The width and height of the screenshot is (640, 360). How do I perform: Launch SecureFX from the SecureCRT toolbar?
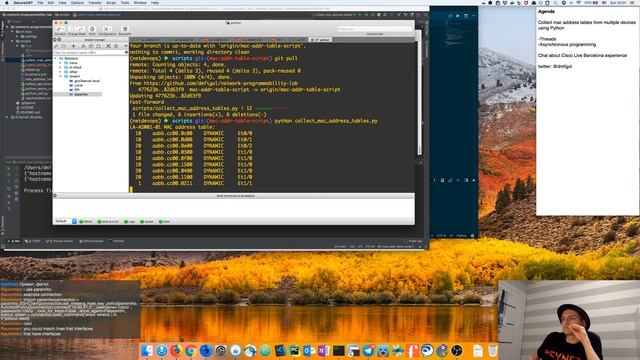(124, 30)
